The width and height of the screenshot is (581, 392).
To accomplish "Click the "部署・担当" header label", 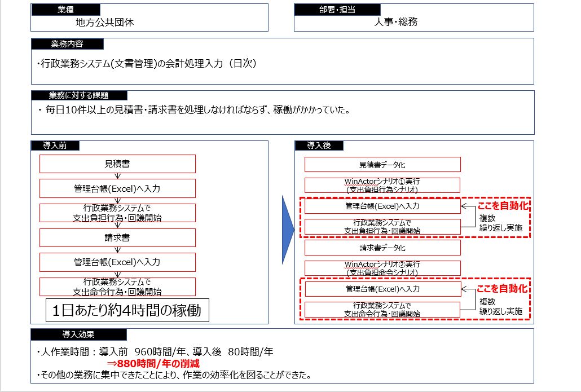I will 337,10.
